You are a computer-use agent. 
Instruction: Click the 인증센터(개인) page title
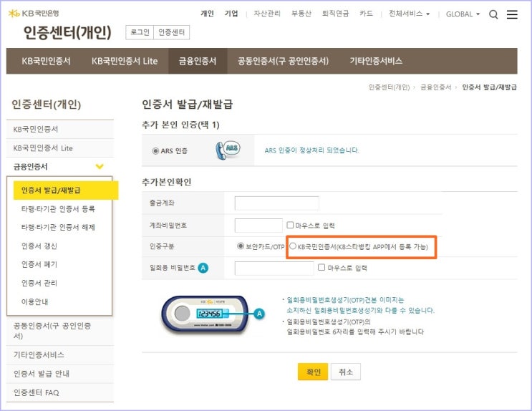(x=67, y=32)
